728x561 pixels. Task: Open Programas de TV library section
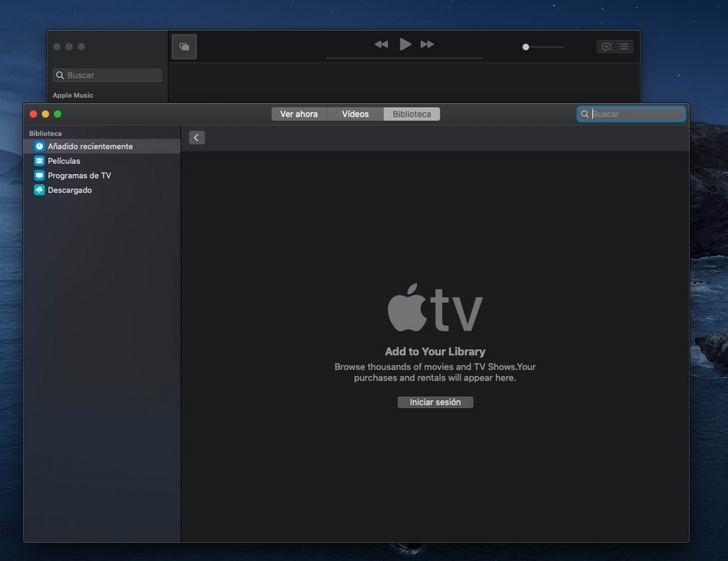102,176
